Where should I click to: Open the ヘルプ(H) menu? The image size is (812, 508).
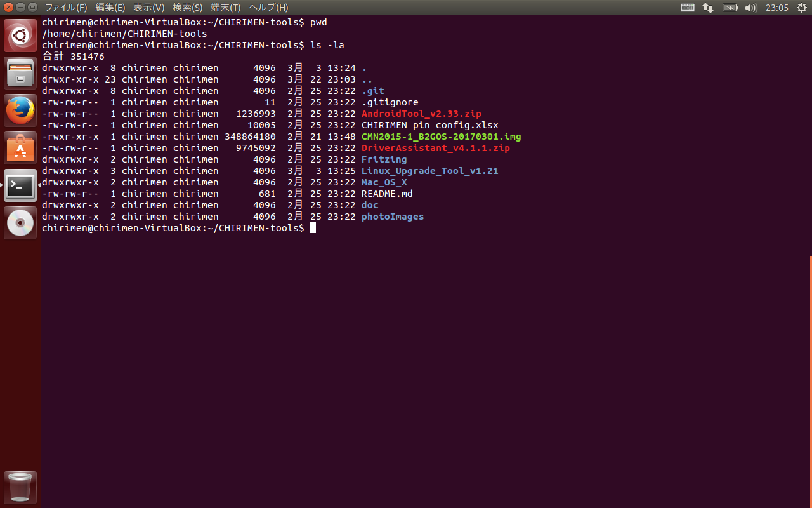pyautogui.click(x=268, y=8)
